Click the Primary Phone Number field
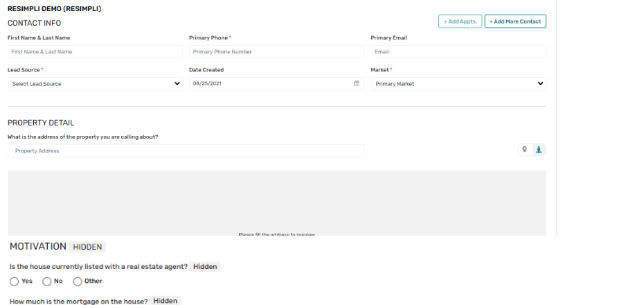The width and height of the screenshot is (644, 305). coord(276,52)
